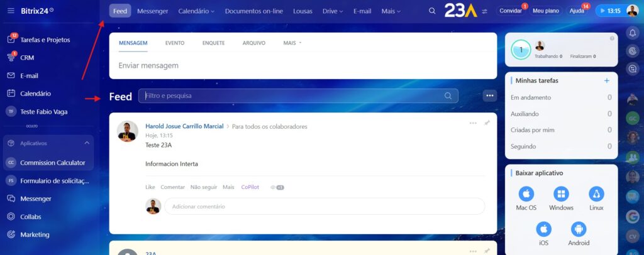Open the hamburger menu beside Bitrix24 logo
Screen dimensions: 644x255
click(x=11, y=11)
